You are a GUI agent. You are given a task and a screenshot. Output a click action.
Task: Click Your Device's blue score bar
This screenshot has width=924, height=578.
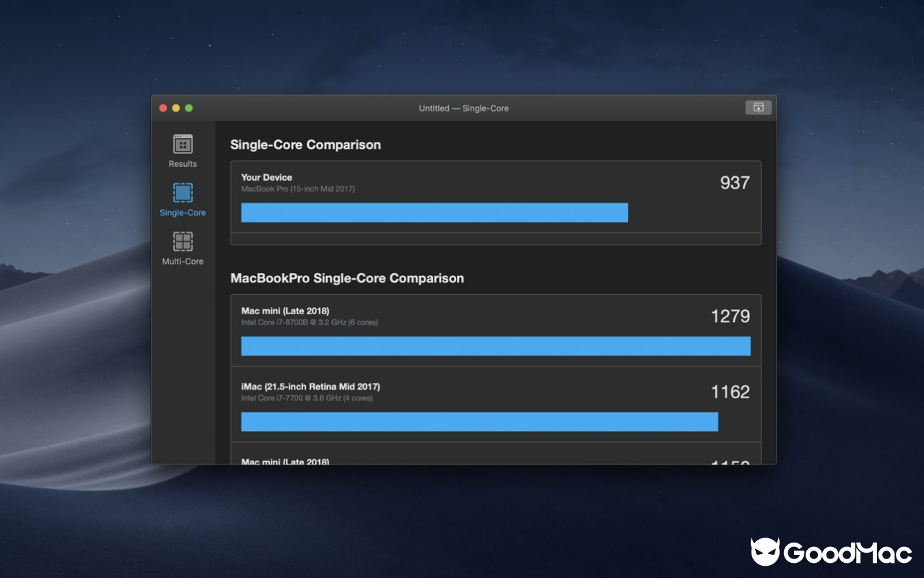433,212
